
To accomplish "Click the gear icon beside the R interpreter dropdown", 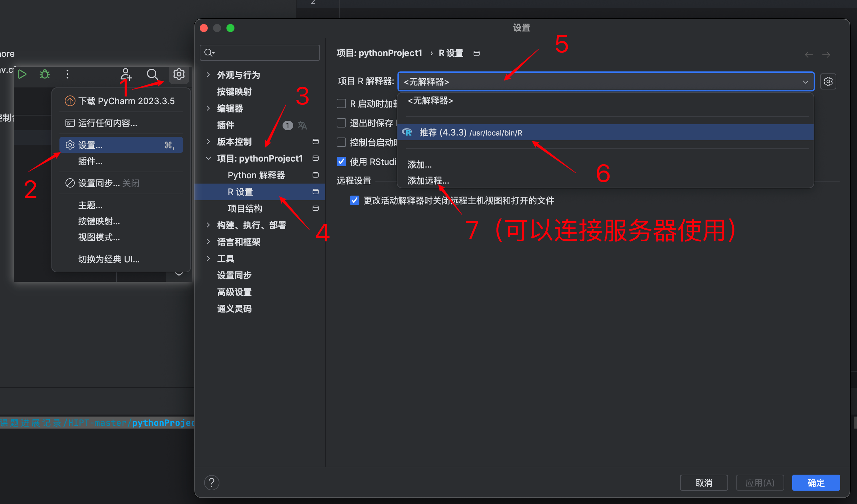I will 828,81.
